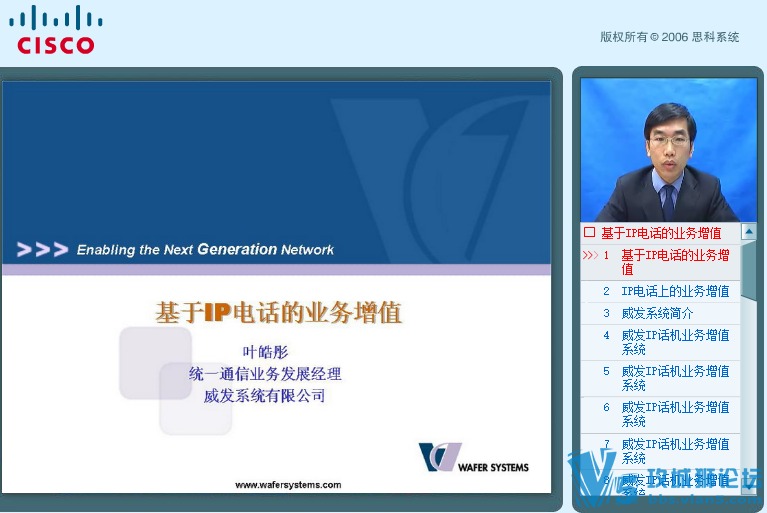
Task: Open chapter 6 in the chapter list
Action: tap(660, 414)
